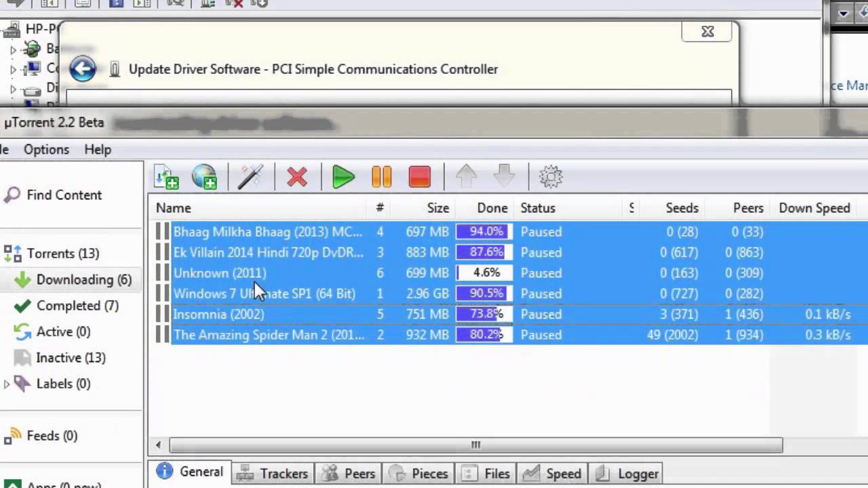This screenshot has height=488, width=868.
Task: Click the info icon on the General tab
Action: click(x=164, y=471)
